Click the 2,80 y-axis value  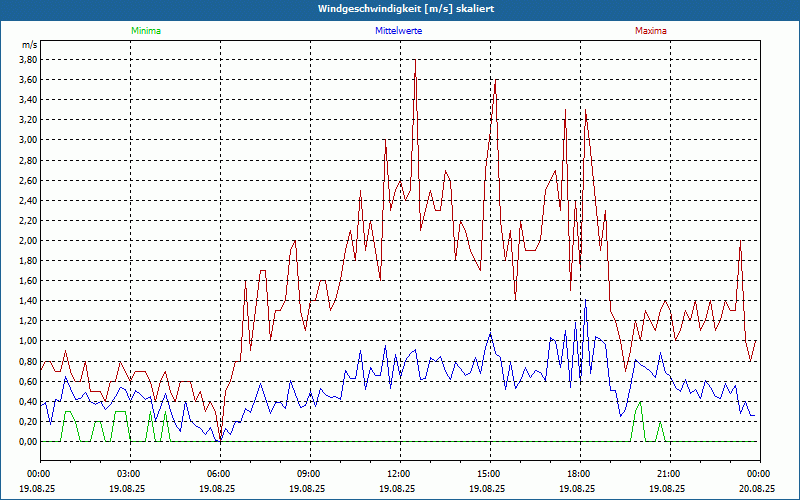point(28,160)
